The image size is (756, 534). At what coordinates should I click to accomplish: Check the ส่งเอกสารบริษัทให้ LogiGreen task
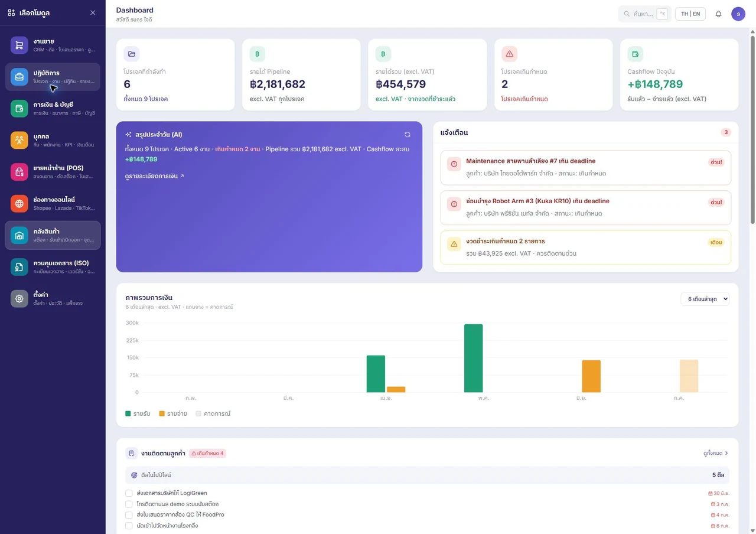pos(129,493)
